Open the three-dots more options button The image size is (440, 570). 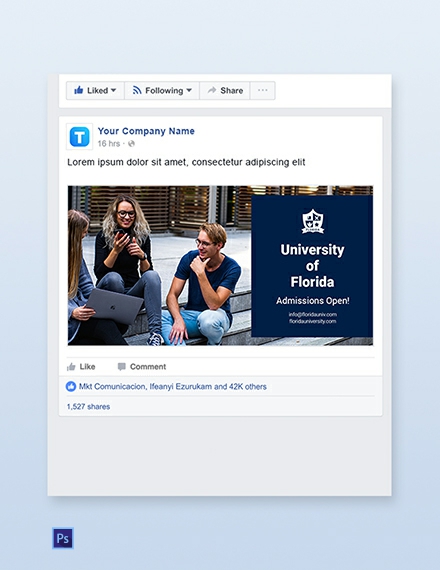(x=263, y=91)
